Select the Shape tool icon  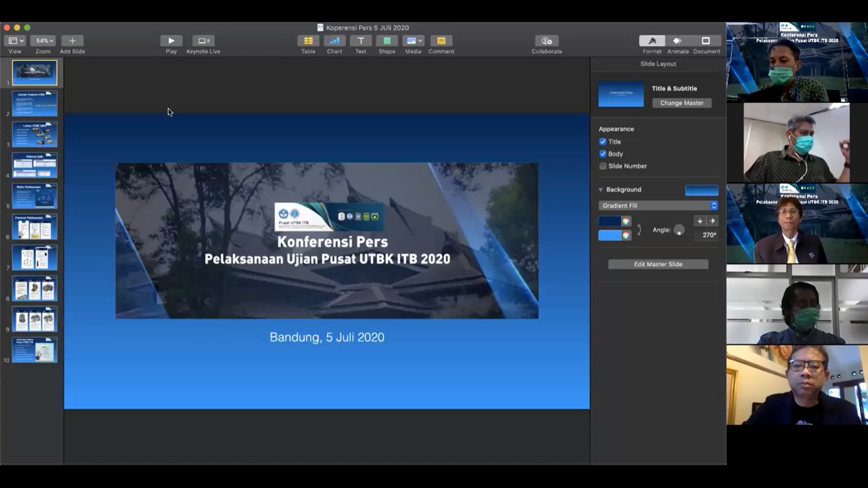(387, 41)
